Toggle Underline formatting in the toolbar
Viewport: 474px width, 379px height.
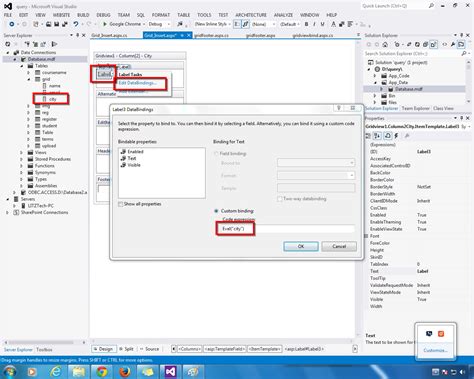pyautogui.click(x=322, y=24)
